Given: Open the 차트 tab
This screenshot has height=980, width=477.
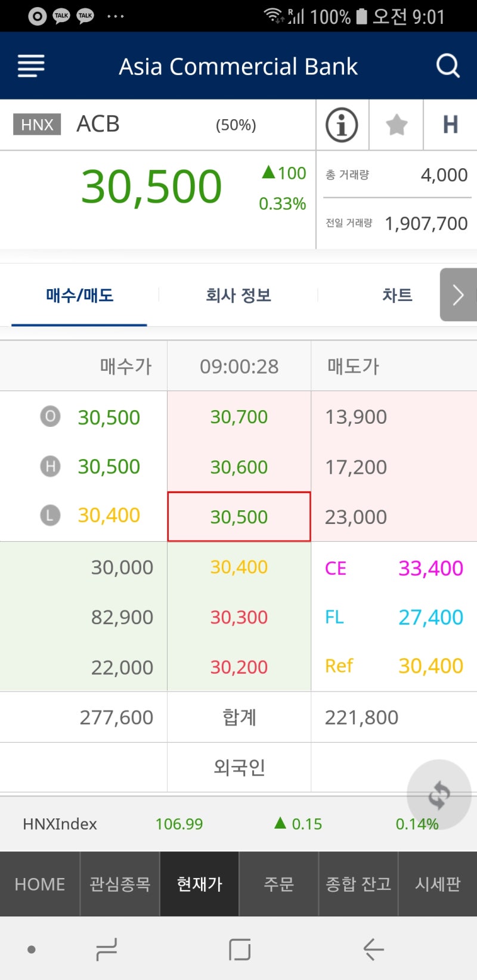Looking at the screenshot, I should pyautogui.click(x=397, y=294).
